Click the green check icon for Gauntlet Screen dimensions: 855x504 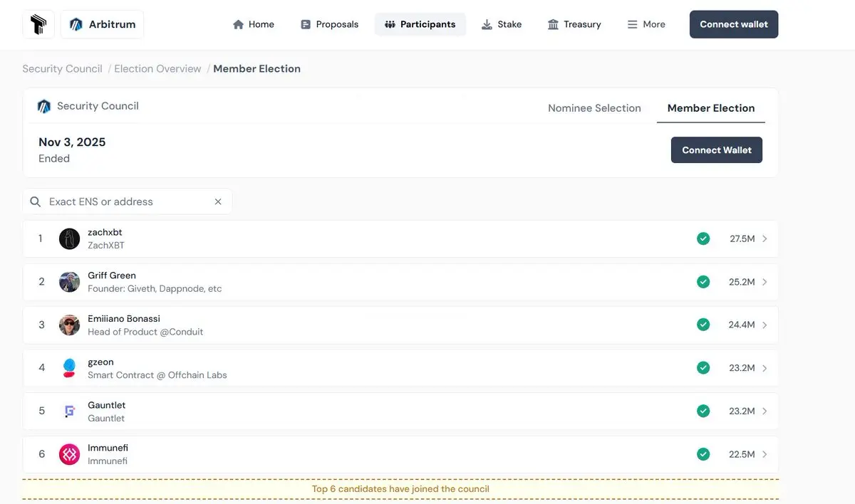pos(703,411)
